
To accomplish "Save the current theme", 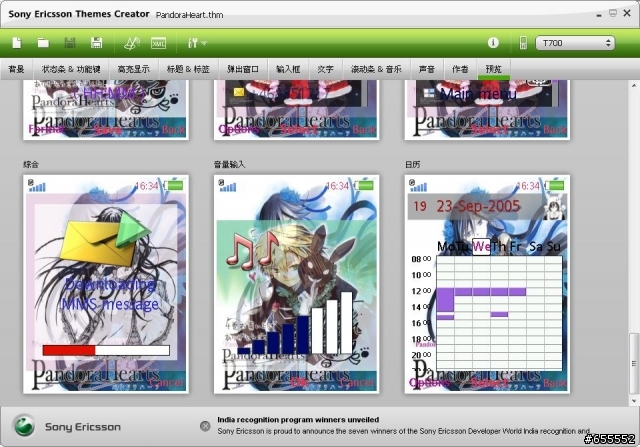I will (x=70, y=43).
